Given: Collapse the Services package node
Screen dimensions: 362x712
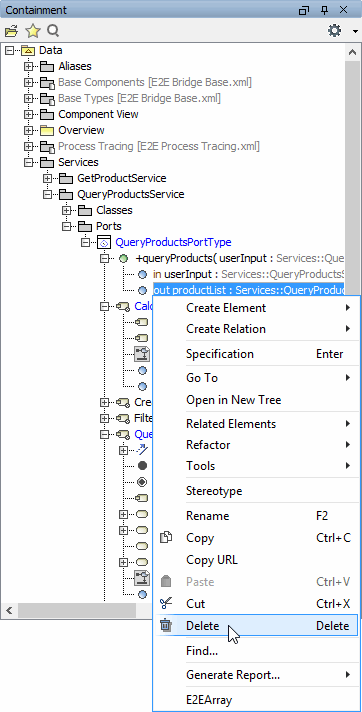Looking at the screenshot, I should (x=29, y=163).
